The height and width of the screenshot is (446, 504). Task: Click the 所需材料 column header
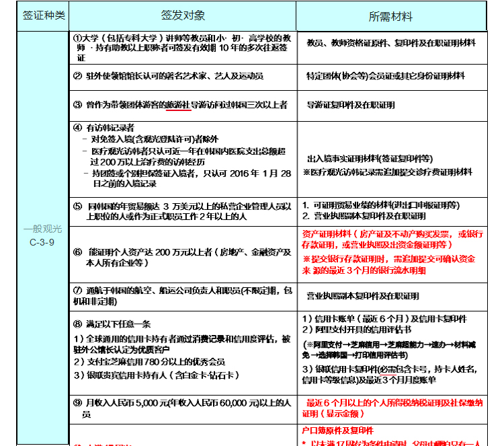[x=391, y=15]
